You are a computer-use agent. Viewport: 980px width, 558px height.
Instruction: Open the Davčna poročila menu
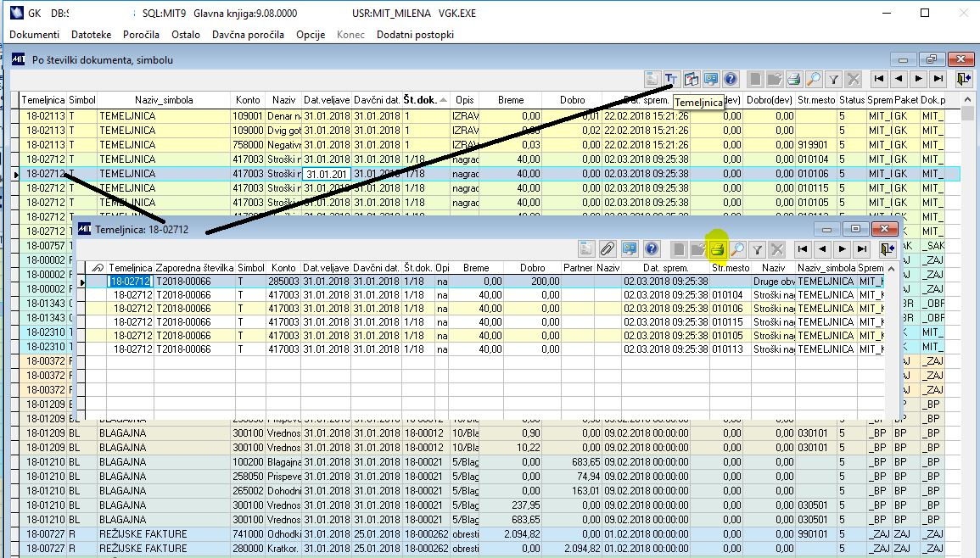pos(248,35)
